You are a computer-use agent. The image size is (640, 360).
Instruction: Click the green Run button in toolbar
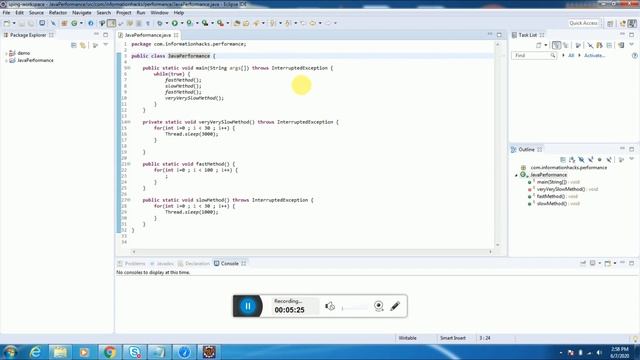[175, 23]
